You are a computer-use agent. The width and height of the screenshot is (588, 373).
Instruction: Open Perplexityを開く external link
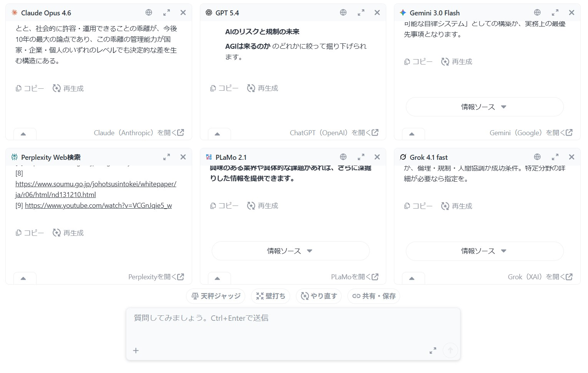click(x=156, y=277)
